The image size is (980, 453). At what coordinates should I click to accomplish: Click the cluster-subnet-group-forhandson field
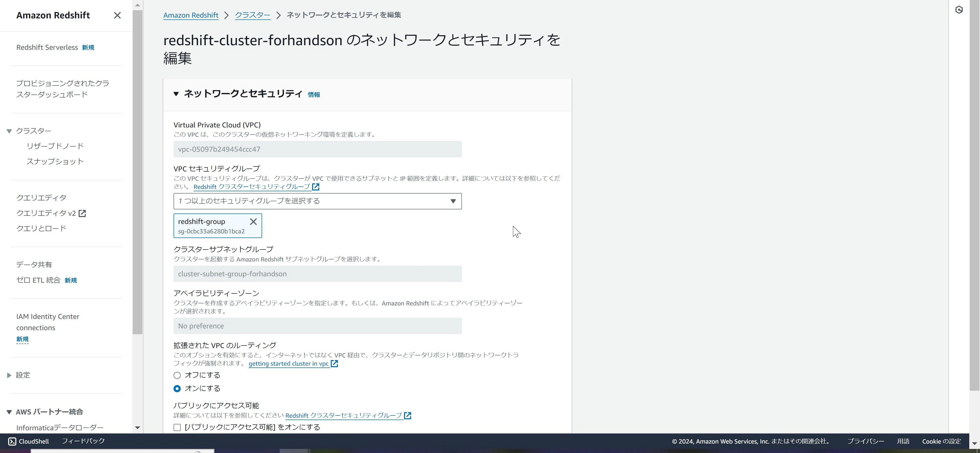pos(318,274)
